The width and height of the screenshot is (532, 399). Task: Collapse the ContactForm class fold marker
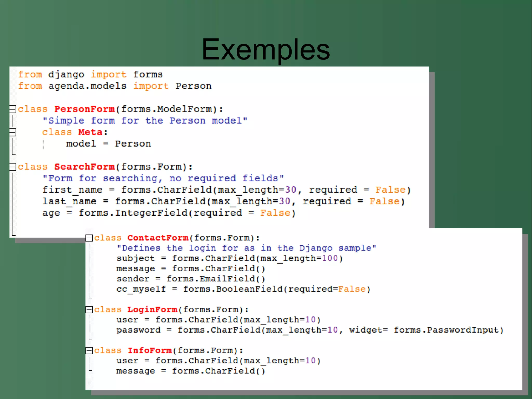[x=89, y=238]
